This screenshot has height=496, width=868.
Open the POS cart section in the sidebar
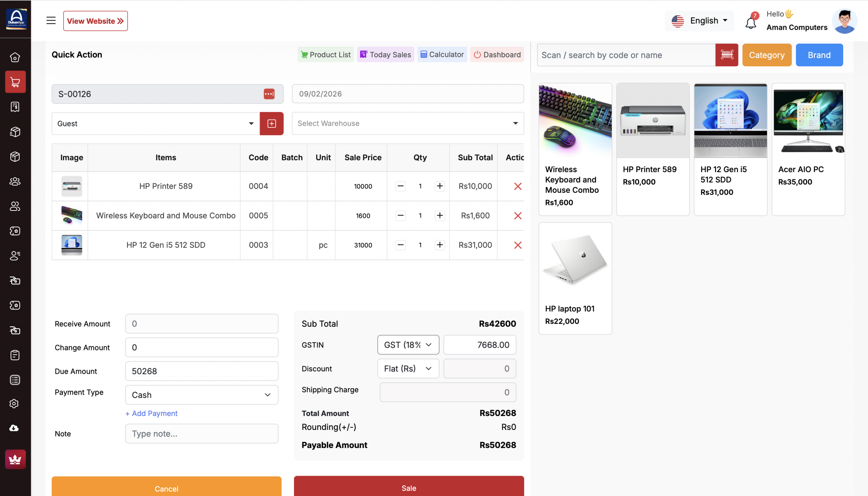[15, 82]
